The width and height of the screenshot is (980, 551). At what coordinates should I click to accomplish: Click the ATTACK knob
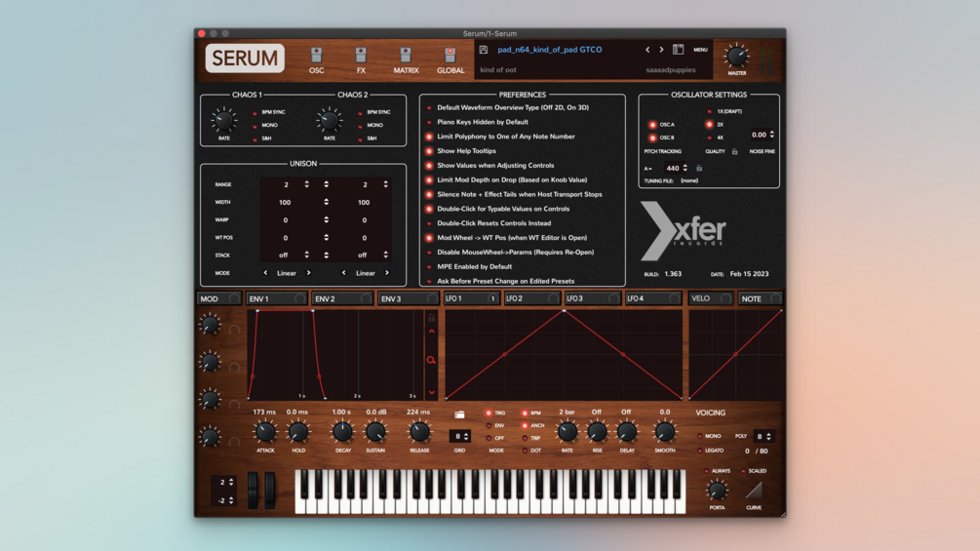tap(265, 432)
